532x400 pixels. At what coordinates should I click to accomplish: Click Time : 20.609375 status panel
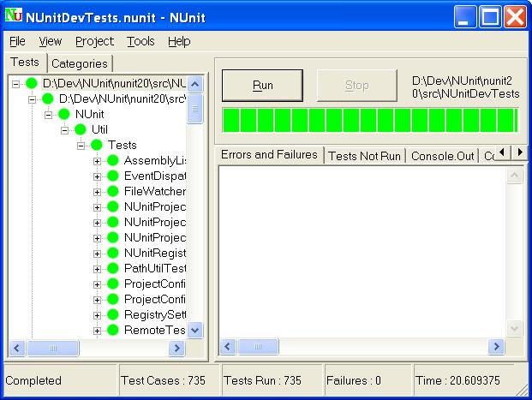tap(464, 380)
